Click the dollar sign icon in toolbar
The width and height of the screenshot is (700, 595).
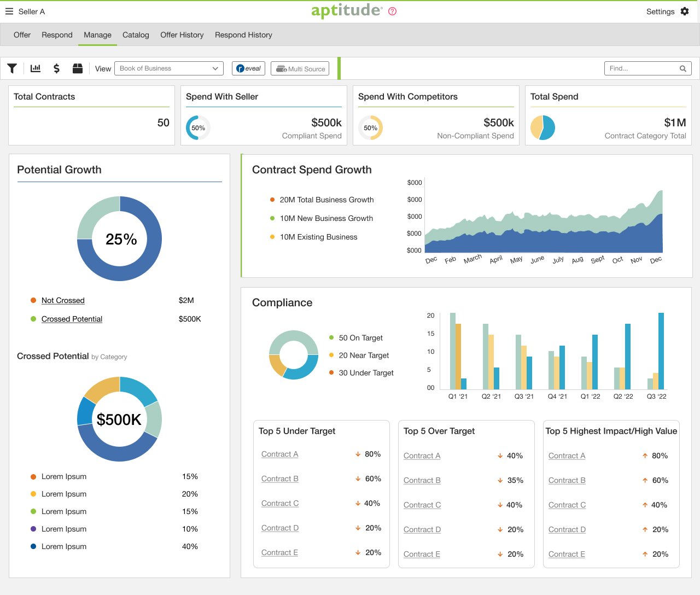[x=56, y=68]
